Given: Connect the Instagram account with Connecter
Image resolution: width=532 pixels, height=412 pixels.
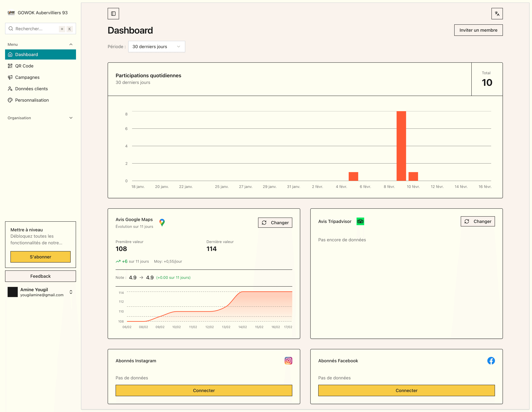Looking at the screenshot, I should pyautogui.click(x=204, y=390).
